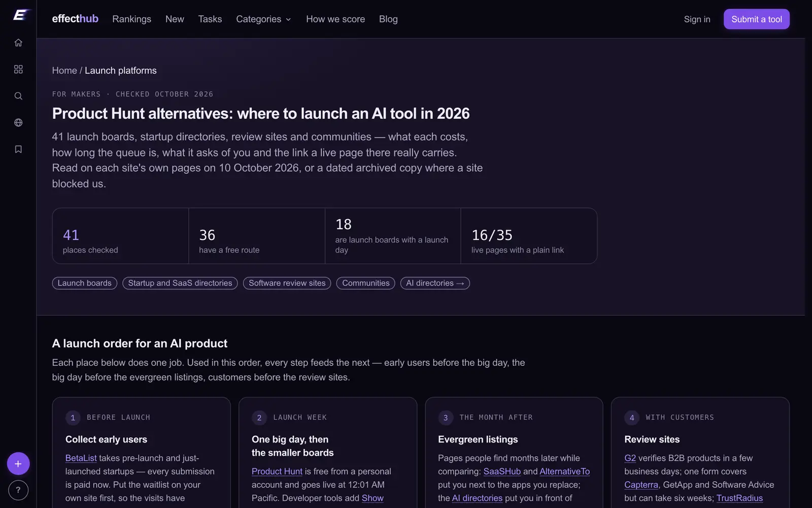812x508 pixels.
Task: Open the TrustRadius link
Action: (x=739, y=498)
